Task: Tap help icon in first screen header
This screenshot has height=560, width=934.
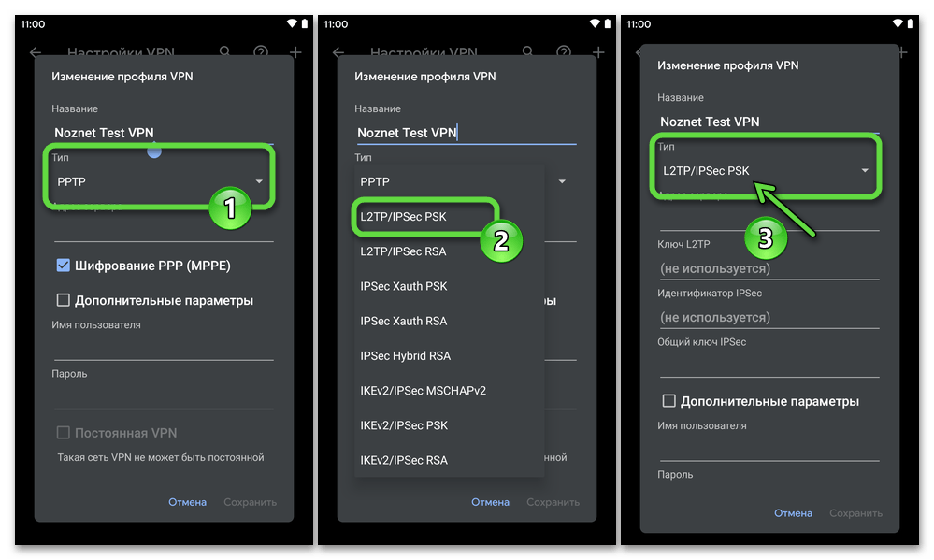Action: click(x=260, y=51)
